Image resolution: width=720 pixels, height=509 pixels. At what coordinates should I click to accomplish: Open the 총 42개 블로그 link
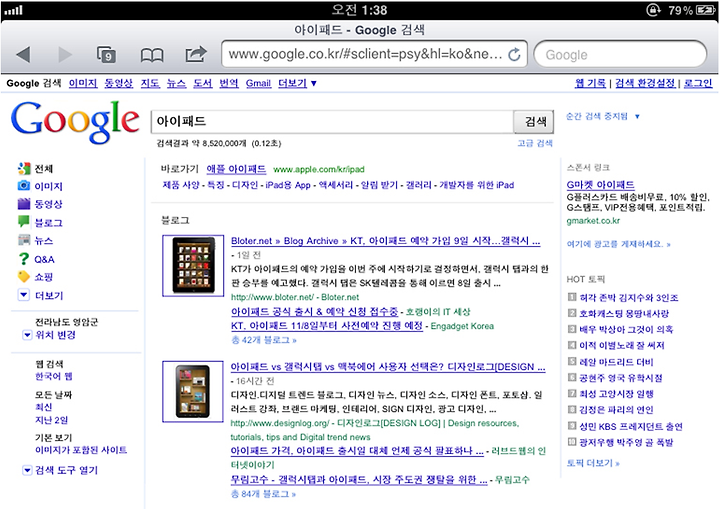coord(264,340)
